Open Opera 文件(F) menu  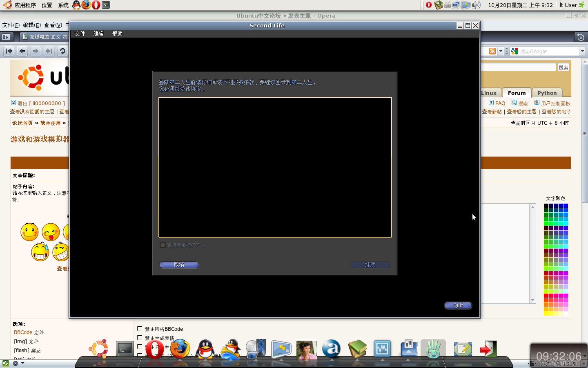coord(11,25)
